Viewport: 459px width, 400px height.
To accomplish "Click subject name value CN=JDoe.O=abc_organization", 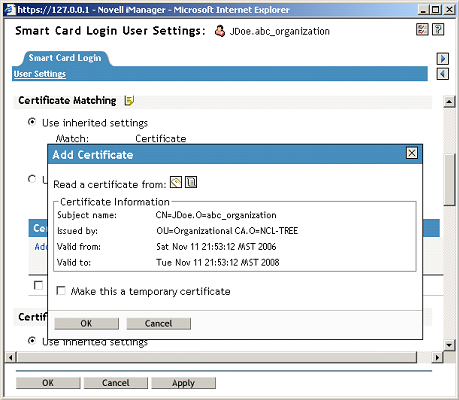I will click(x=216, y=215).
